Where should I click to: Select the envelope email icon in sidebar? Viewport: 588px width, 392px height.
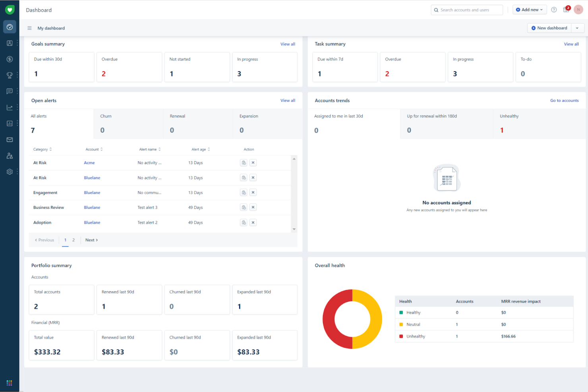(x=10, y=139)
